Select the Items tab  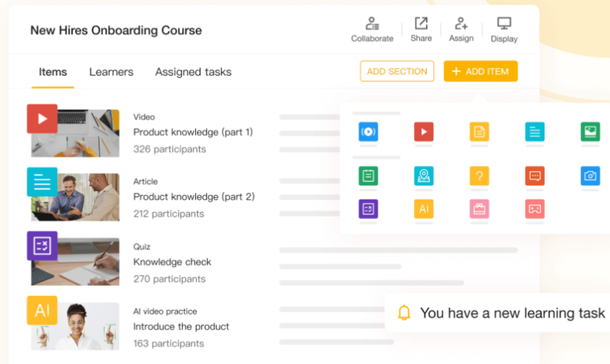point(53,72)
